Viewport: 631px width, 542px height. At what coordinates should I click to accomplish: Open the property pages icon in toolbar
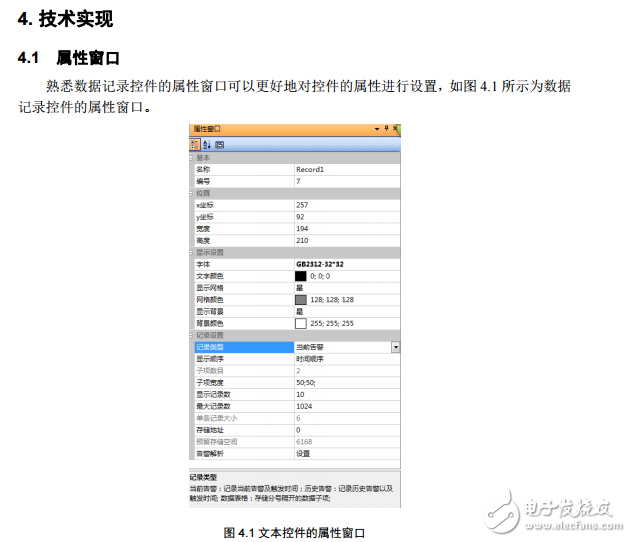point(219,144)
